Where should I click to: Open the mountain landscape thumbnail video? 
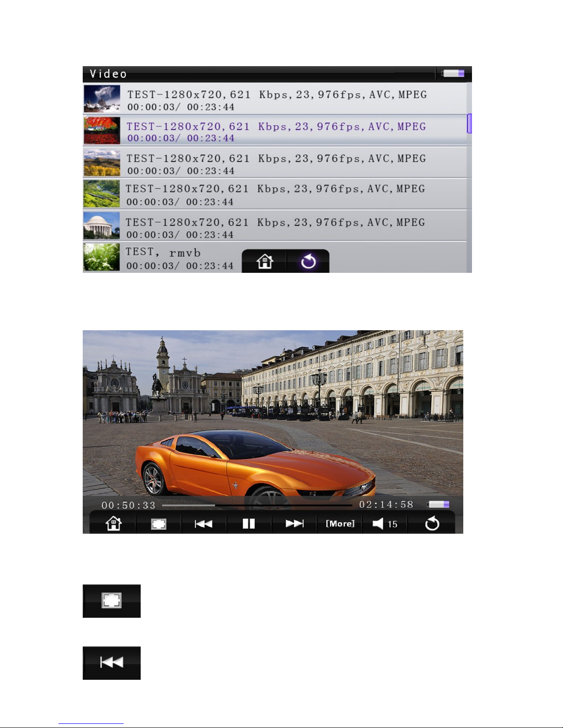pyautogui.click(x=102, y=163)
